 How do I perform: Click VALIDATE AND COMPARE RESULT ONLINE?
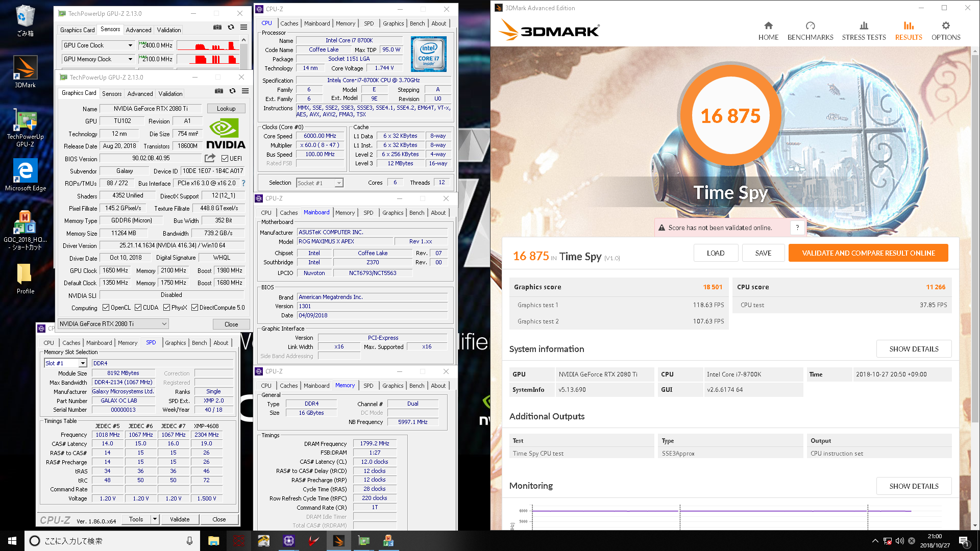(x=868, y=253)
